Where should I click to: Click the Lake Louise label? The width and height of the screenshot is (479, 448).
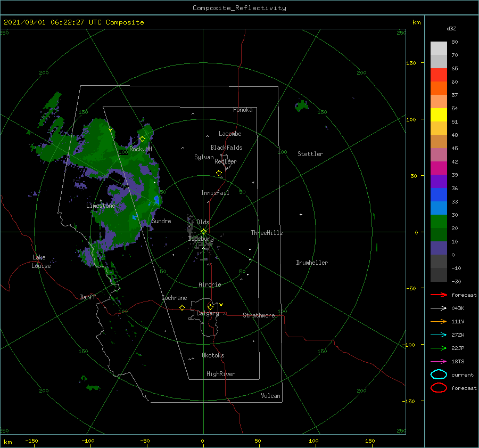point(41,262)
